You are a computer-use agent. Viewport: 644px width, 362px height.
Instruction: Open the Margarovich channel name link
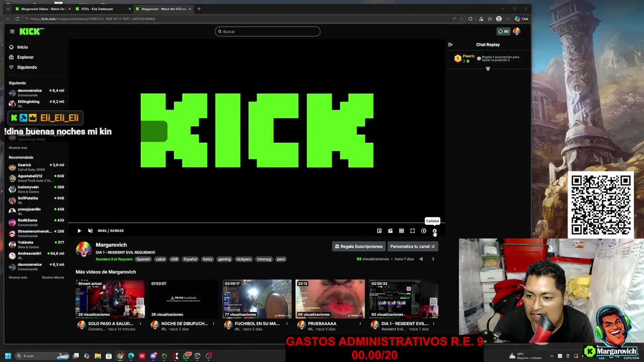click(x=111, y=245)
